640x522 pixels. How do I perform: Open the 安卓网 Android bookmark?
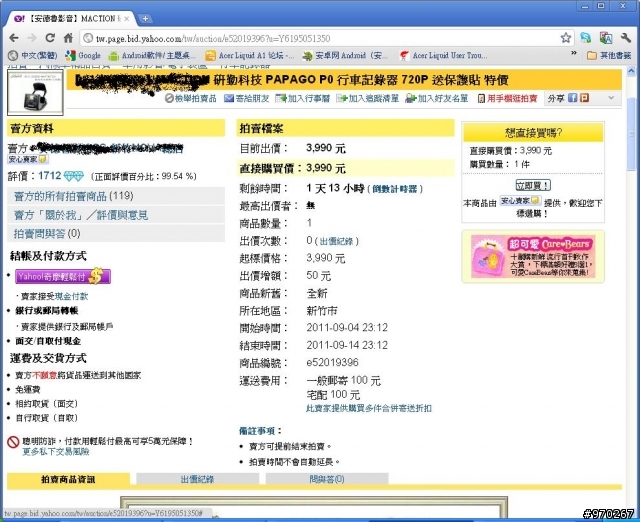point(345,56)
